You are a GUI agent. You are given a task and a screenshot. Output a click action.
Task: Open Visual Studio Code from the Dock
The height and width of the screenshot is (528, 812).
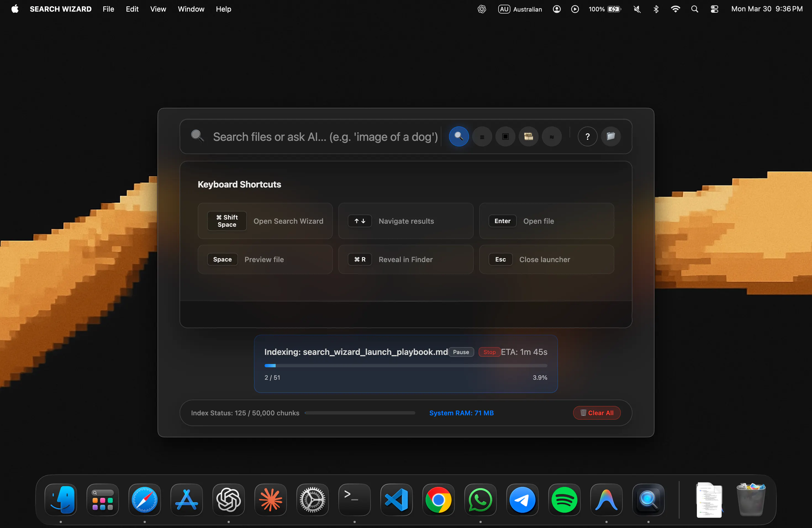click(396, 500)
